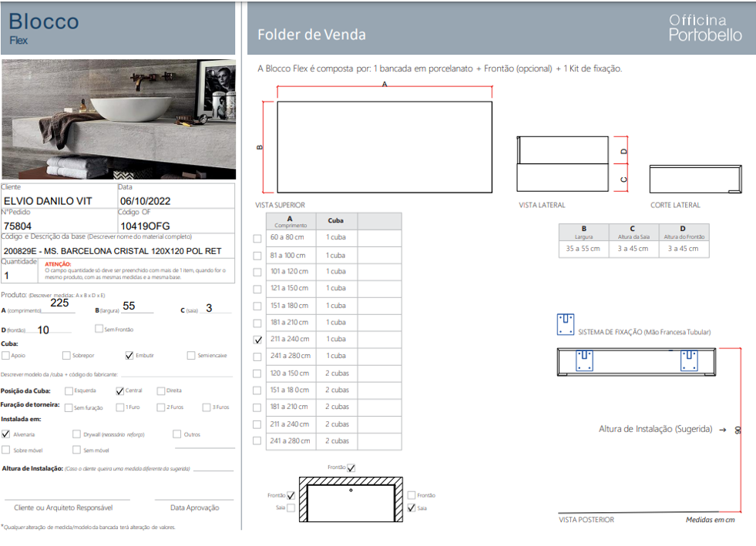
Task: Click the Mão Francesa fixation system icon
Action: coord(565,324)
